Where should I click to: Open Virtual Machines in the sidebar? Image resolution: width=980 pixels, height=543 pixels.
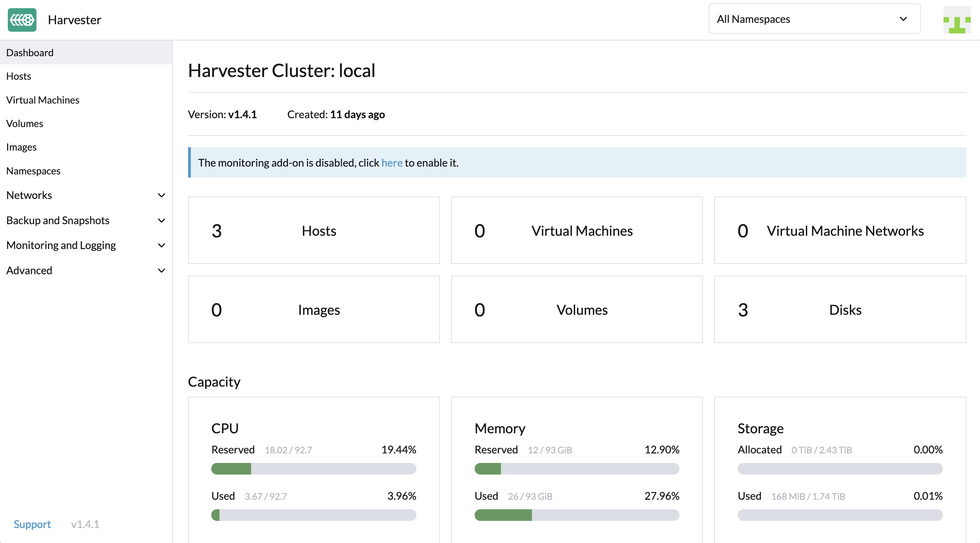tap(86, 100)
